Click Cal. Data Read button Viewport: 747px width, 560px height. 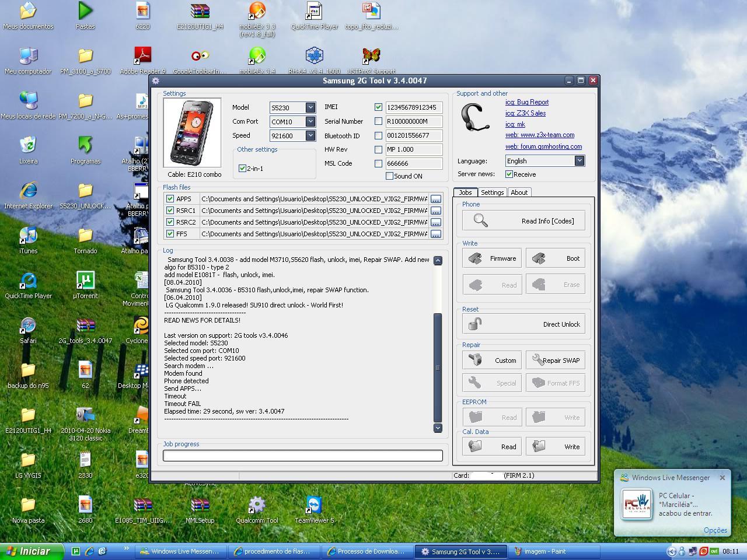coord(492,447)
